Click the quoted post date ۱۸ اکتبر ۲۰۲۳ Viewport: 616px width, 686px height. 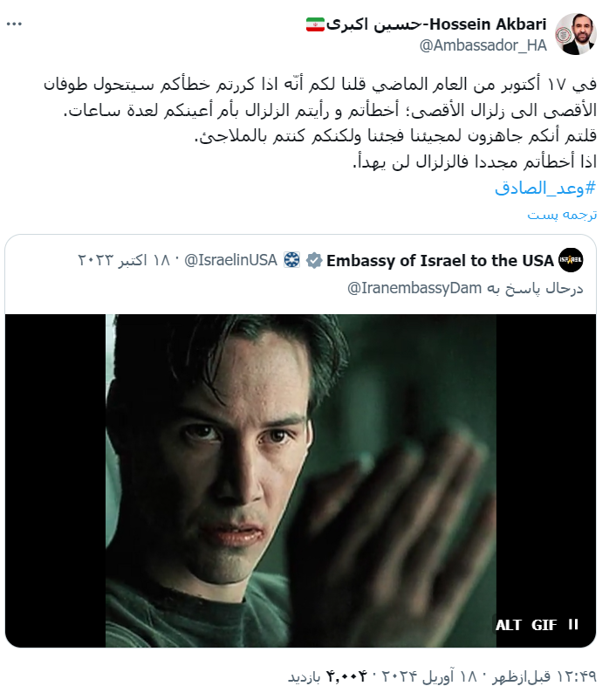pos(124,260)
